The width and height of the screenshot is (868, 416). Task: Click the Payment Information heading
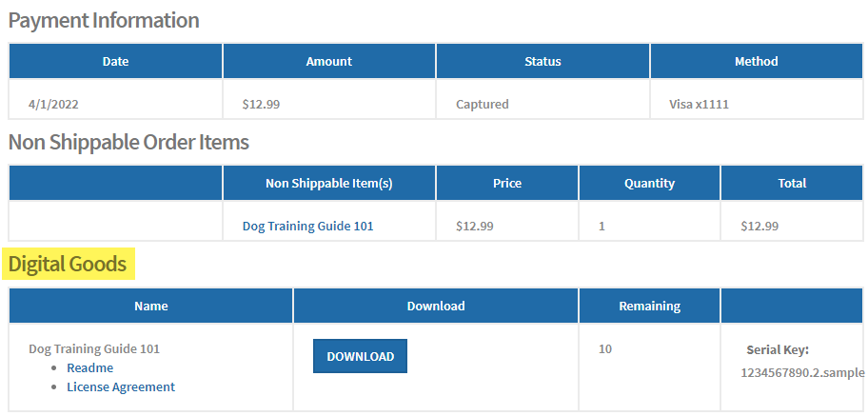click(x=104, y=20)
